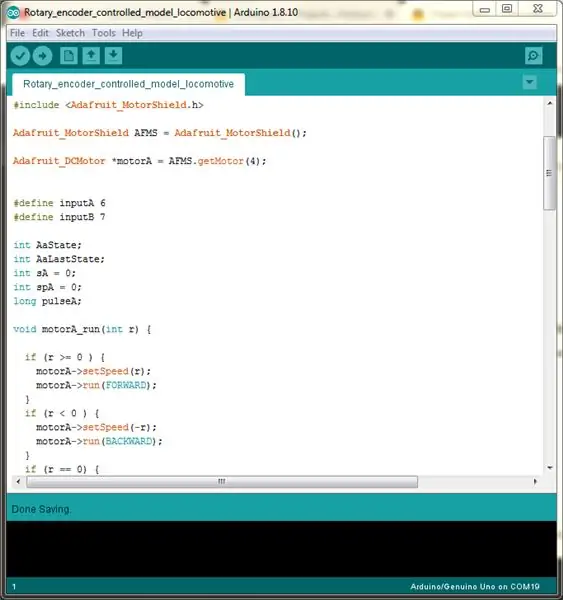
Task: Click the 'motorA->run(BACKWARD);' line
Action: point(99,441)
